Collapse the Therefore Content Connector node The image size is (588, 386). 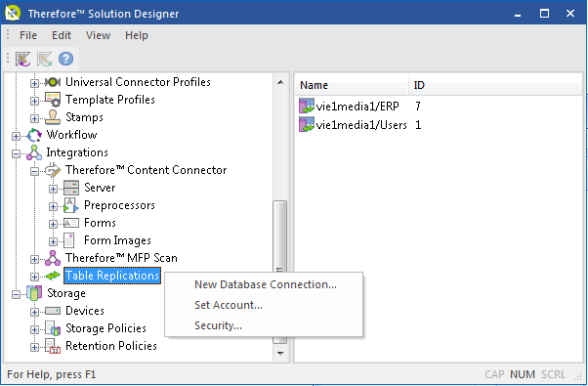[34, 171]
